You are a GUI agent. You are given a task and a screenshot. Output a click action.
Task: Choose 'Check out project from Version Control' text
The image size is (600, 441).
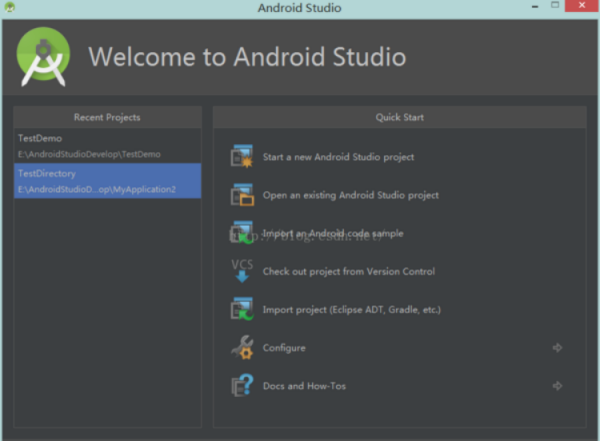click(x=348, y=271)
